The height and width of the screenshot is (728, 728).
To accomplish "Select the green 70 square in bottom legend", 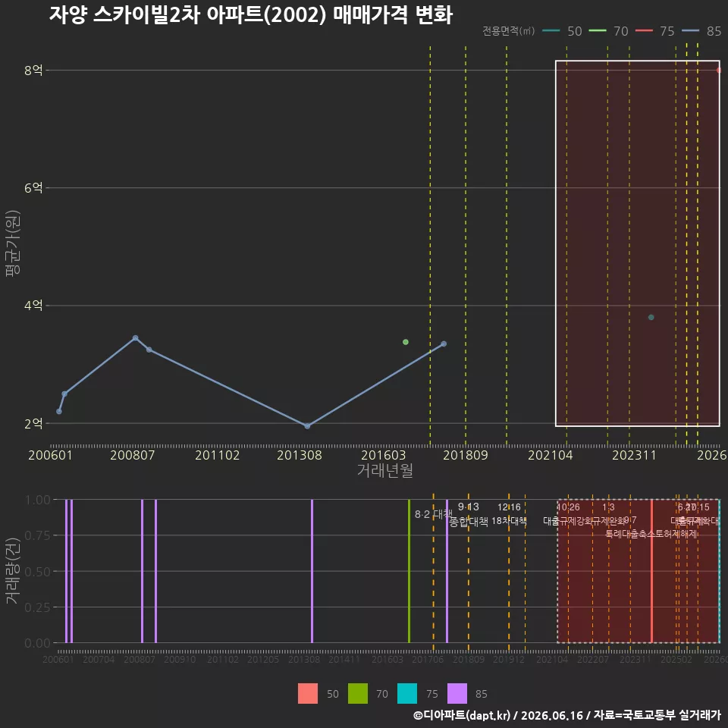I will click(x=357, y=694).
